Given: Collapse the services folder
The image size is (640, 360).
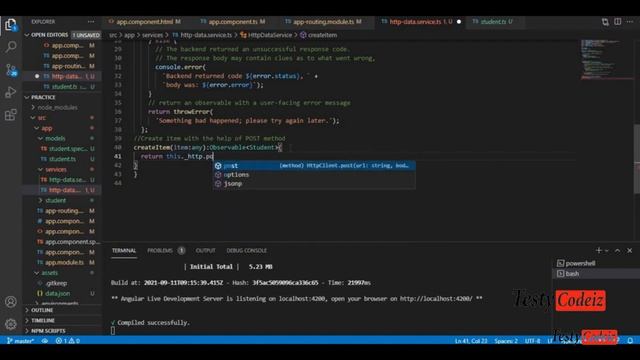Looking at the screenshot, I should tap(56, 169).
